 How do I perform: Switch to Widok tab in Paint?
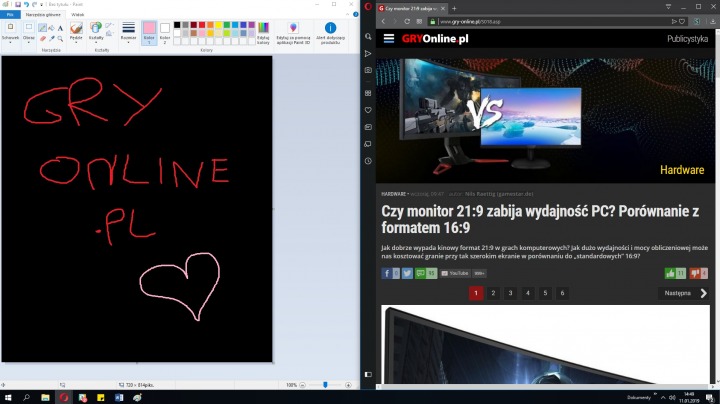coord(78,15)
